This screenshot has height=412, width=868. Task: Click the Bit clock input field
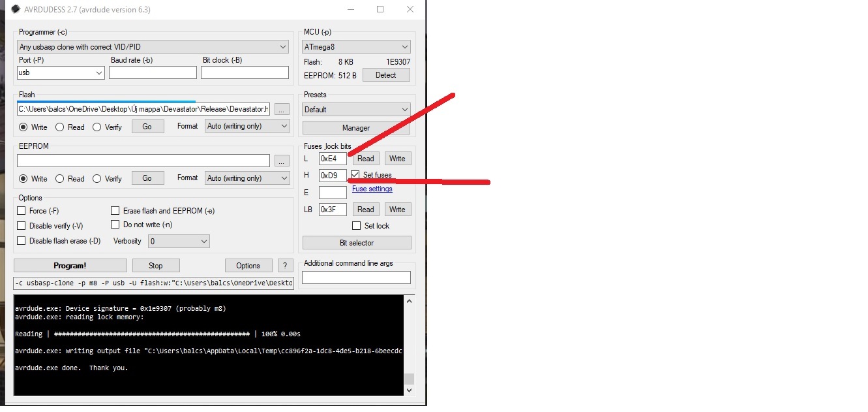(x=245, y=72)
